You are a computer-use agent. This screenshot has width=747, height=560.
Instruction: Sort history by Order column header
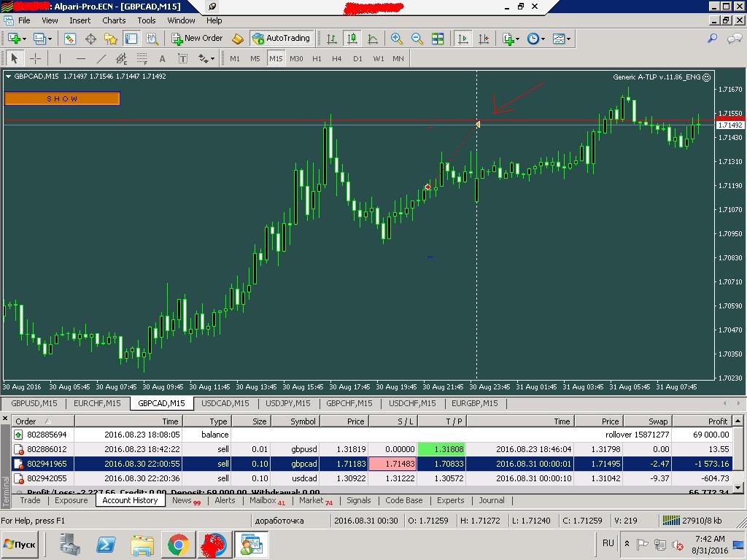point(43,421)
